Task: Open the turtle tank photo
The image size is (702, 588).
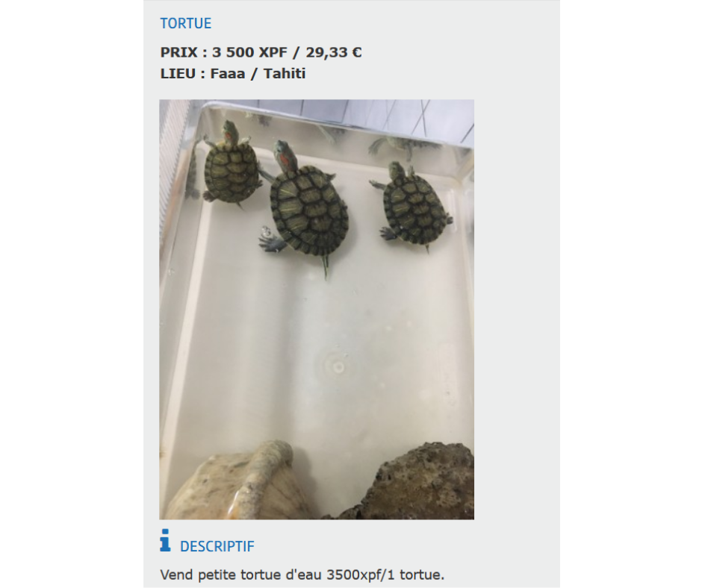Action: pos(317,309)
